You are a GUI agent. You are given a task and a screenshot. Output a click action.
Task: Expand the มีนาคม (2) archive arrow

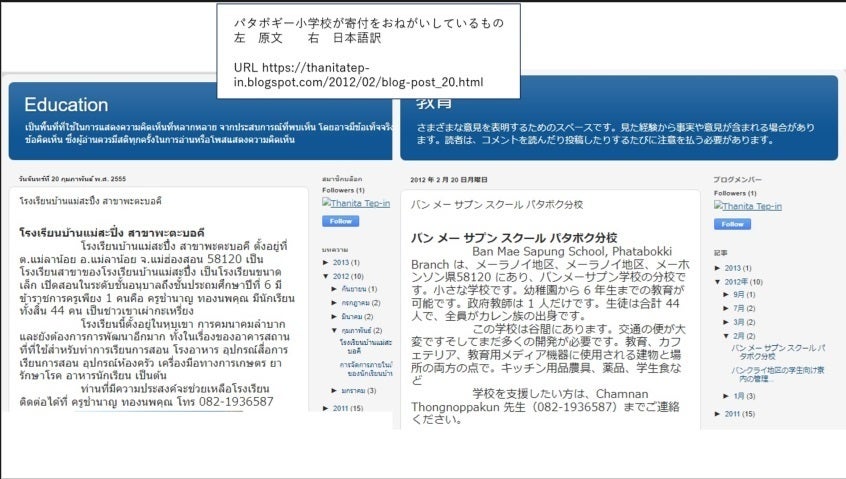[334, 316]
